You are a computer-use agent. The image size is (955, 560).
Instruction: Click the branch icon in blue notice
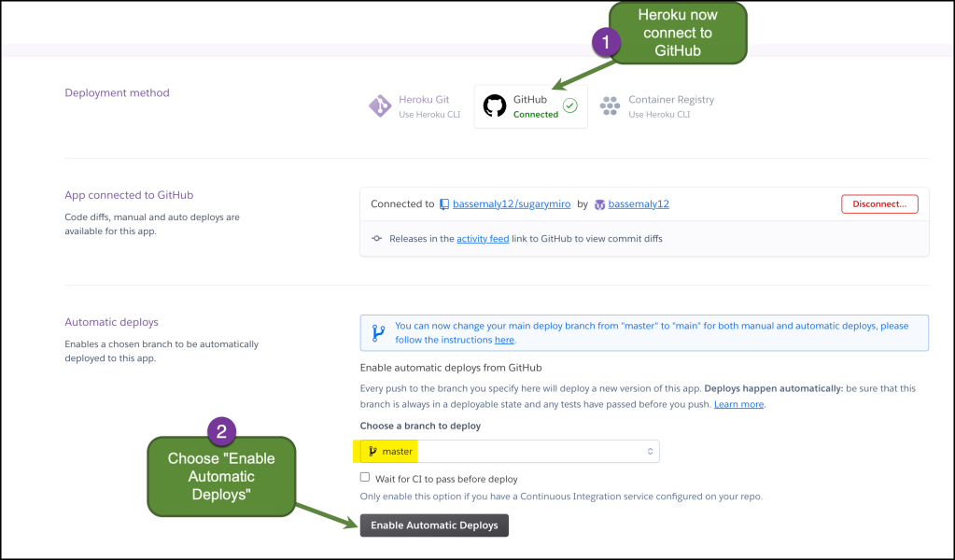(378, 333)
